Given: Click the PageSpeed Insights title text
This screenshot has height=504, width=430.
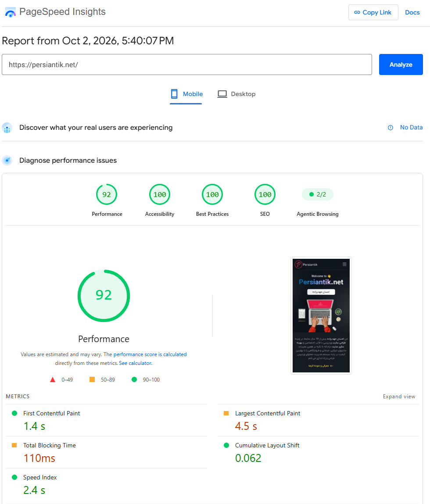Looking at the screenshot, I should (x=62, y=11).
